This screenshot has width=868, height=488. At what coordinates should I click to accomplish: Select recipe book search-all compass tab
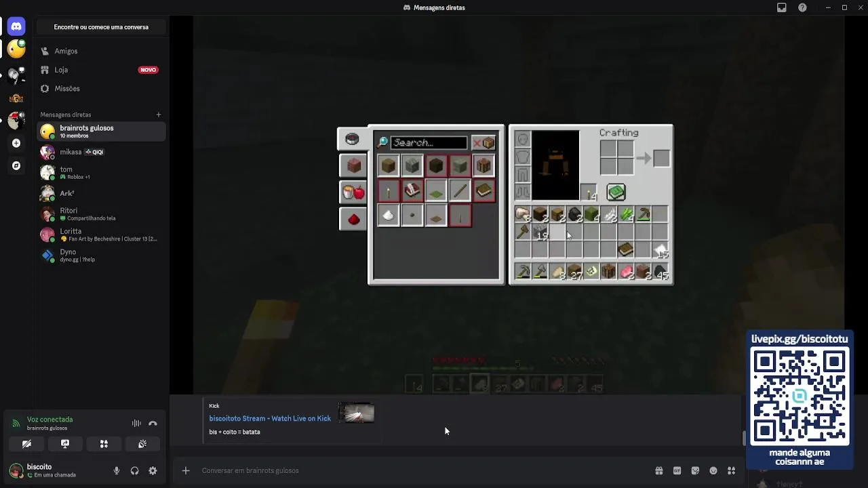point(352,139)
